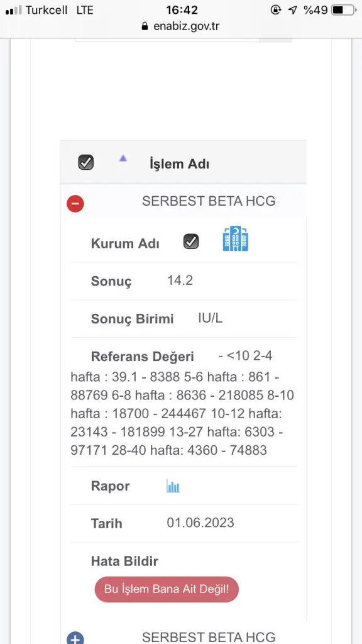
Task: Sort using the İşlem Adı arrow
Action: pos(123,158)
